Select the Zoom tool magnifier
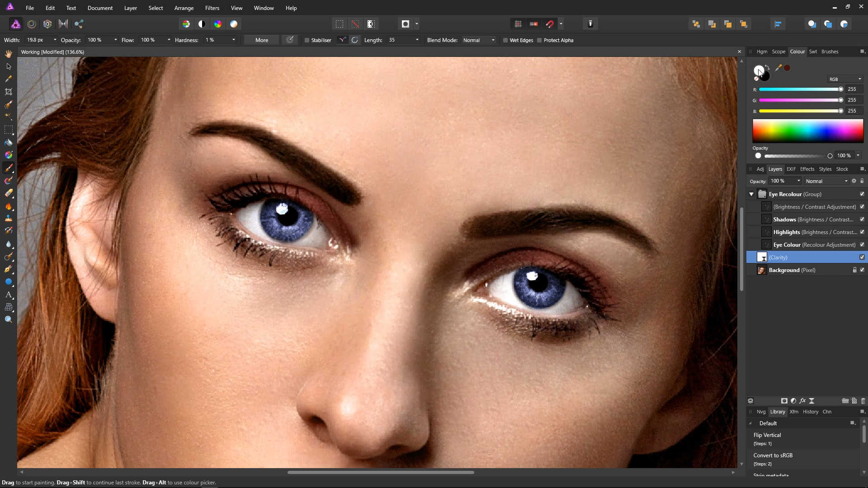The image size is (868, 488). pyautogui.click(x=8, y=320)
